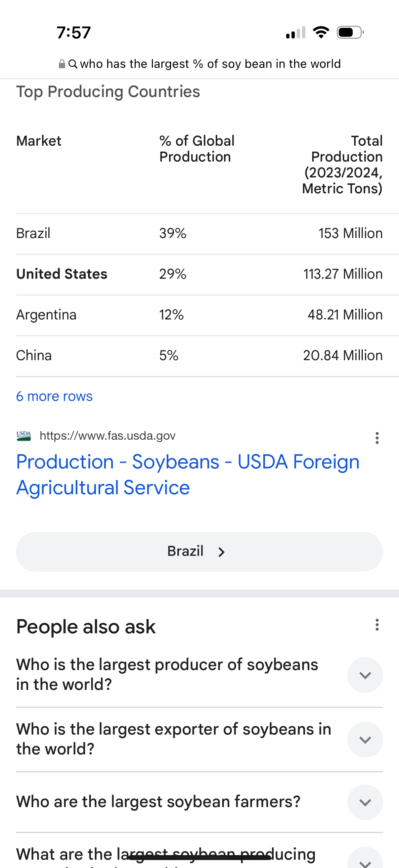The height and width of the screenshot is (868, 399).
Task: Tap the Brazil row in table
Action: pyautogui.click(x=199, y=233)
